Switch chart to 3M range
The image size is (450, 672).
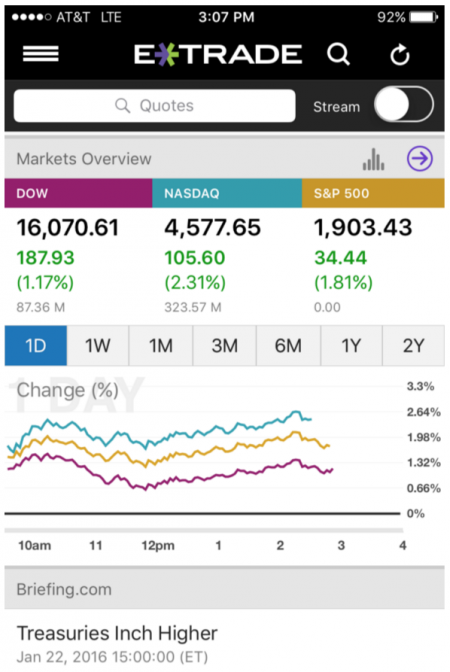click(225, 345)
